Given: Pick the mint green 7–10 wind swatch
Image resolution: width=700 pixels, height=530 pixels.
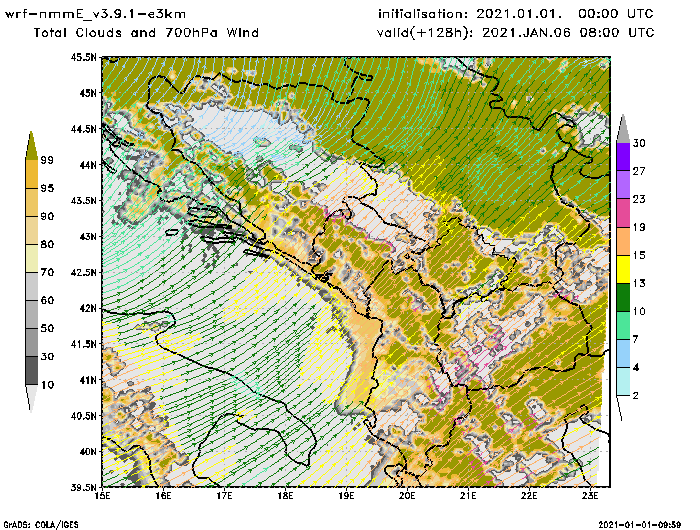Looking at the screenshot, I should click(x=623, y=326).
